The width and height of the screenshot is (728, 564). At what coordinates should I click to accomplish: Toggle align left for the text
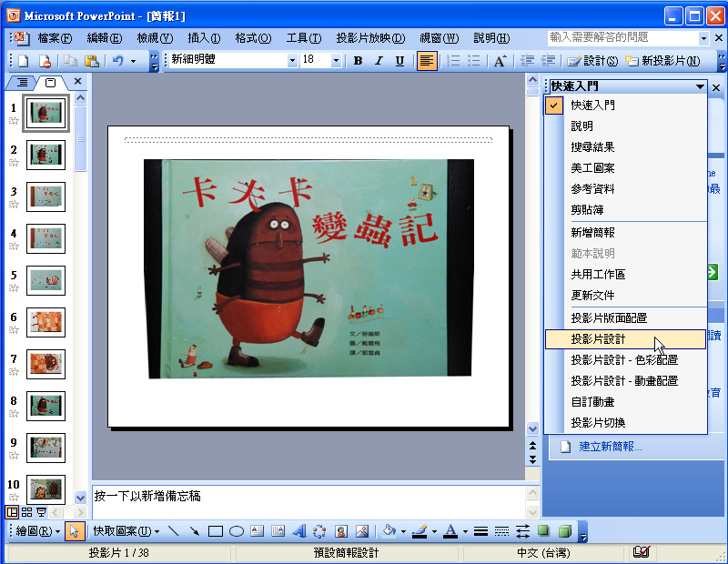coord(427,61)
